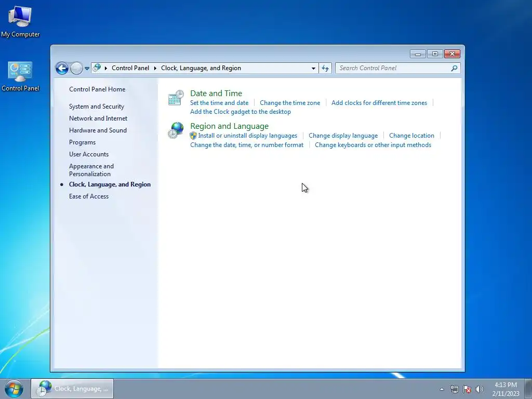
Task: Open Ease of Access category
Action: pos(88,196)
